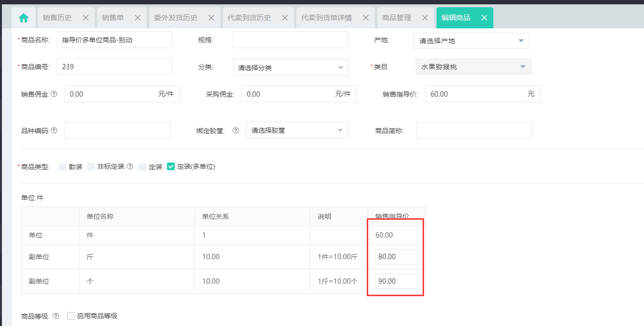The image size is (644, 326).
Task: Click the 件 unit name cell
Action: click(137, 235)
